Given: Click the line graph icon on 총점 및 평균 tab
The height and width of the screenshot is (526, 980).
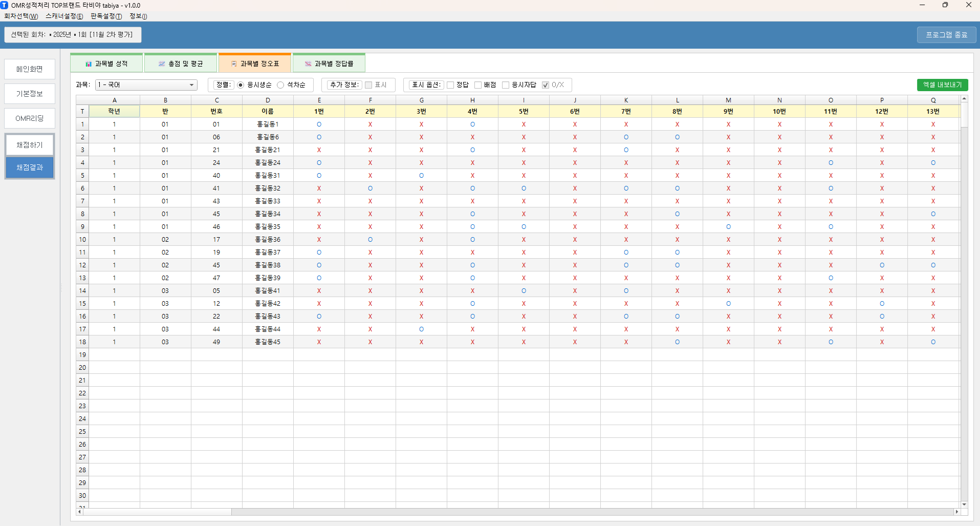Looking at the screenshot, I should point(162,64).
